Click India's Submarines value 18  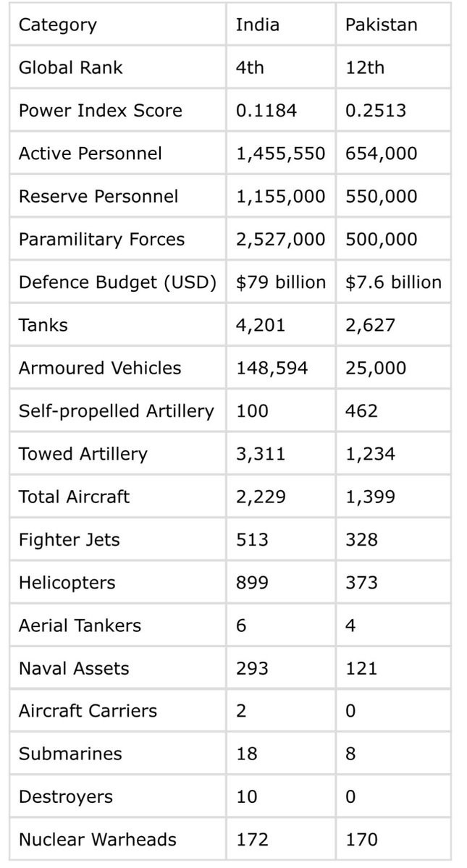[246, 754]
